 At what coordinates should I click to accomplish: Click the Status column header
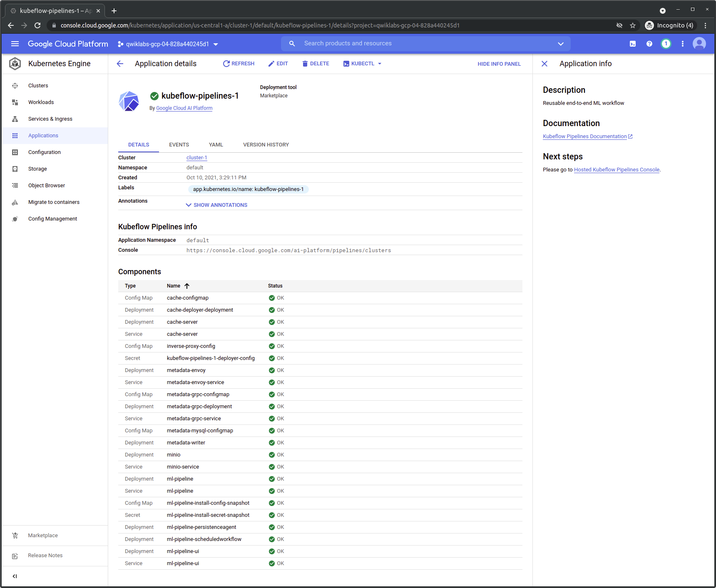(x=275, y=286)
